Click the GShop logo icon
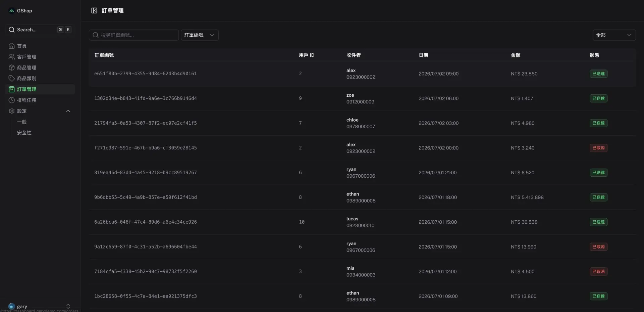The height and width of the screenshot is (312, 644). pos(11,11)
